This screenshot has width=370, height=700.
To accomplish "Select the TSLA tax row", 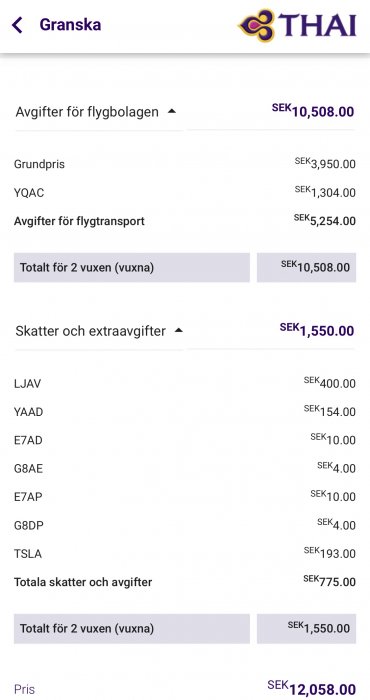I will coord(185,554).
